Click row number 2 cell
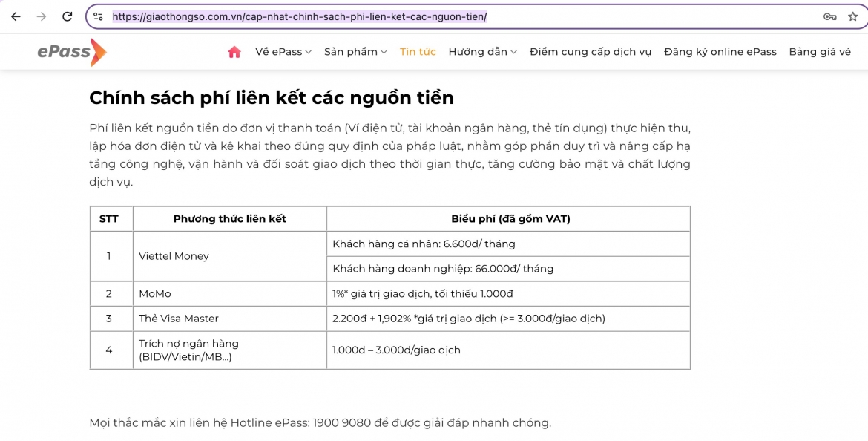 [x=111, y=294]
